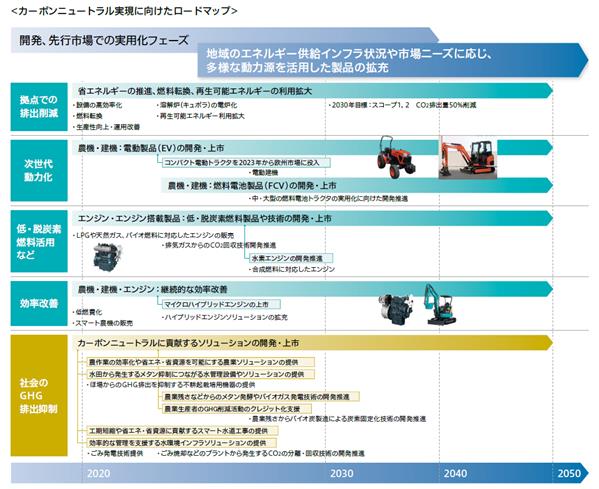Click the 農作業の効率化や省エネ box
Viewport: 599px width, 489px height.
(x=201, y=362)
